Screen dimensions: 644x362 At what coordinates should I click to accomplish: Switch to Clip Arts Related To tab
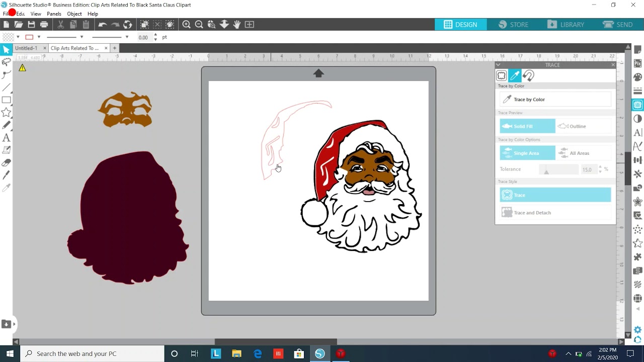click(74, 48)
